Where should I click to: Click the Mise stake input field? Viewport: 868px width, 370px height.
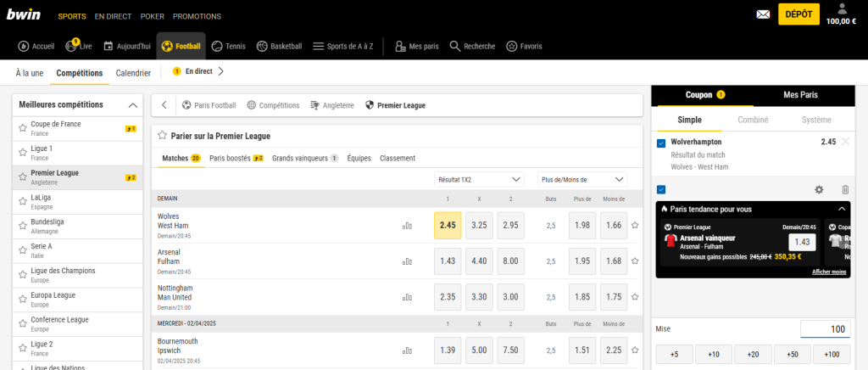(826, 329)
